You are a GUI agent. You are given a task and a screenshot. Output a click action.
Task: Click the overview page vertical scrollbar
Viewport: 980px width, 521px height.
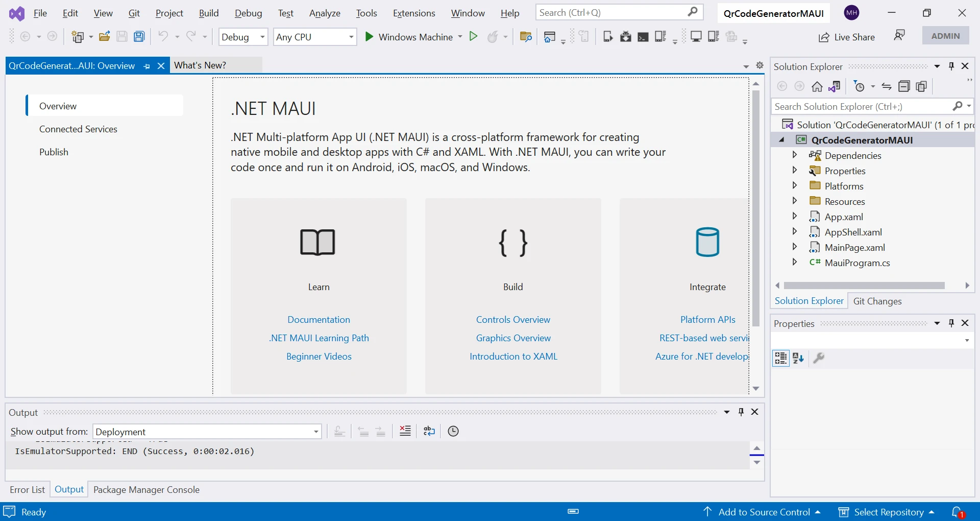point(756,204)
